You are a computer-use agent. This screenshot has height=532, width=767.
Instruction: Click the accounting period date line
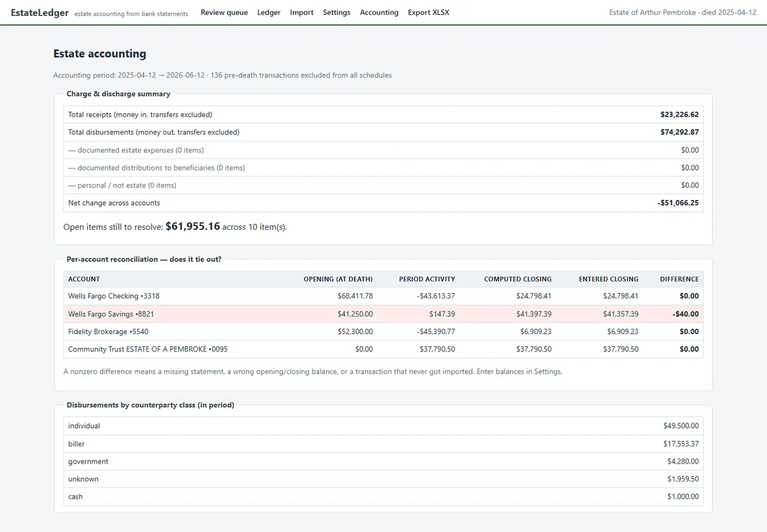point(222,75)
